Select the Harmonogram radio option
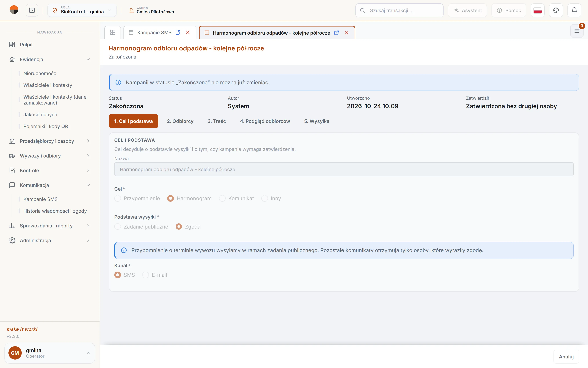Viewport: 588px width, 368px height. [x=171, y=198]
